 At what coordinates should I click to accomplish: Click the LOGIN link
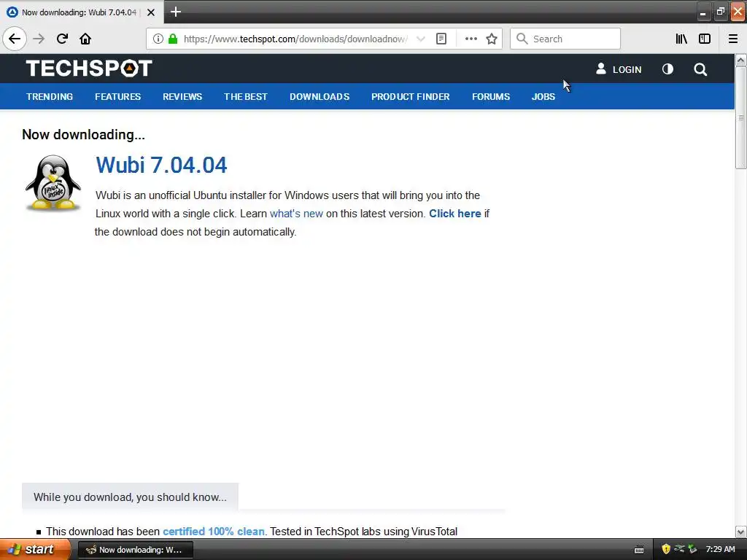pyautogui.click(x=627, y=69)
